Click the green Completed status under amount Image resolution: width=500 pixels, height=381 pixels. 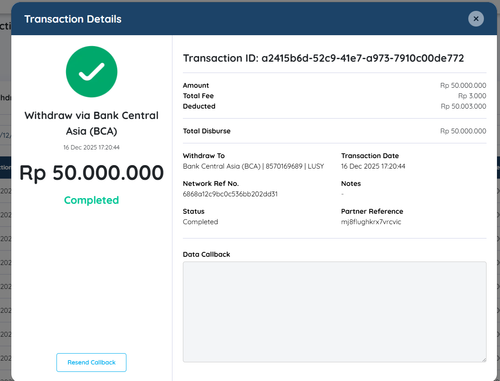click(x=91, y=200)
